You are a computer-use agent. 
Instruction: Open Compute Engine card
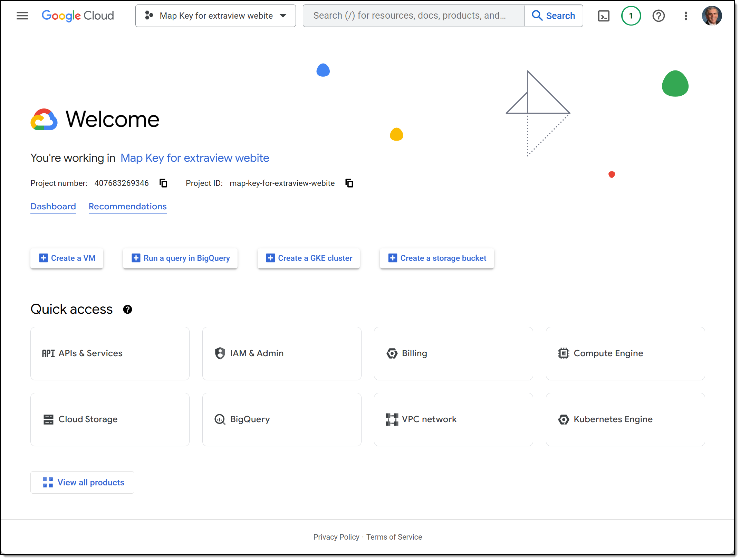point(625,353)
